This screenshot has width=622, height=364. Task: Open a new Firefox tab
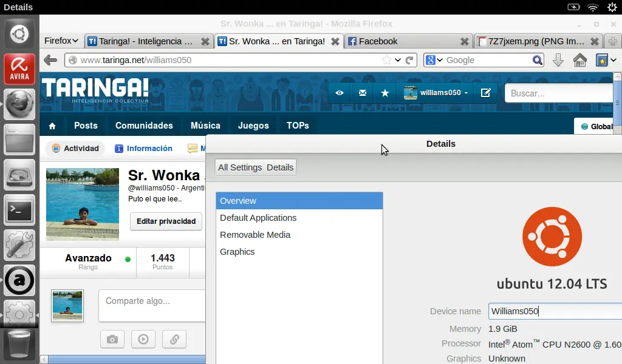pos(612,41)
